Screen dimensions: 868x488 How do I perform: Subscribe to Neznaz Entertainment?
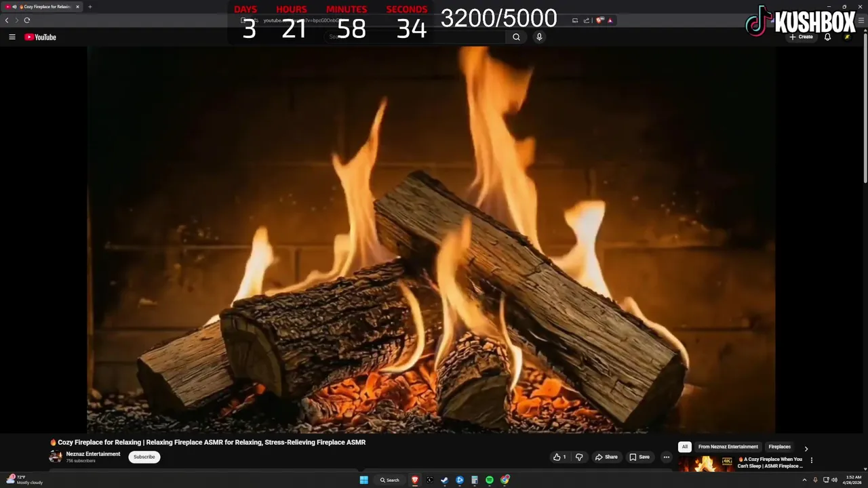coord(144,457)
